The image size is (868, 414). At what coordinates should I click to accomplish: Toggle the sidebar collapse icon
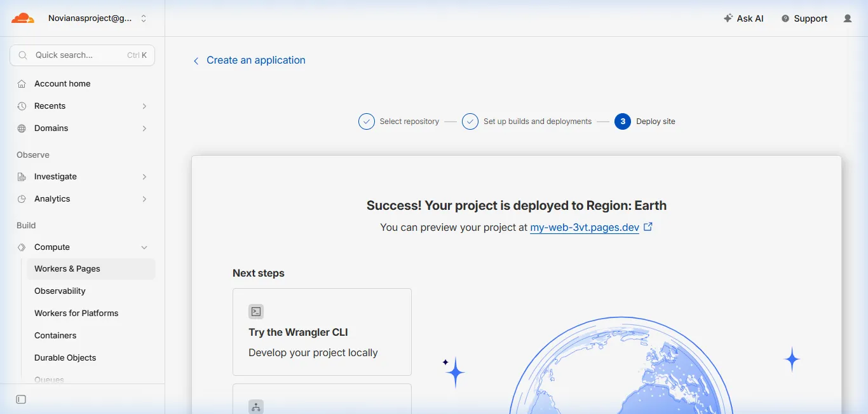coord(21,399)
